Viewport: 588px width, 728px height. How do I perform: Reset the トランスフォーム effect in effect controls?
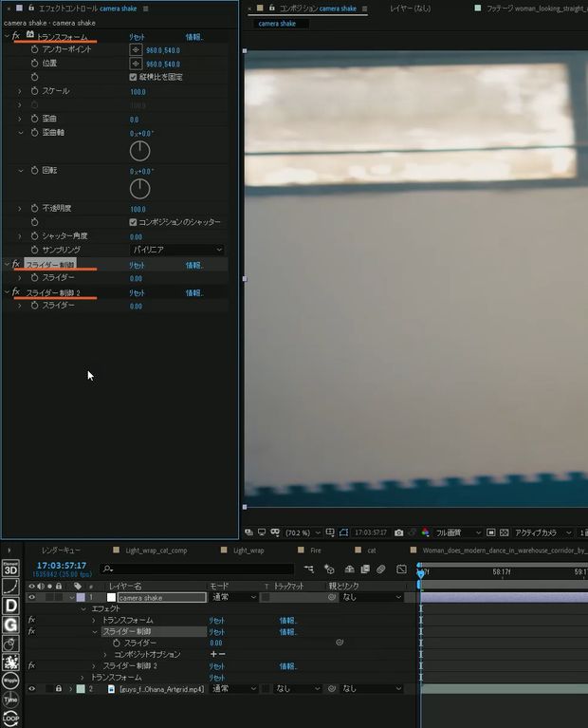point(137,37)
